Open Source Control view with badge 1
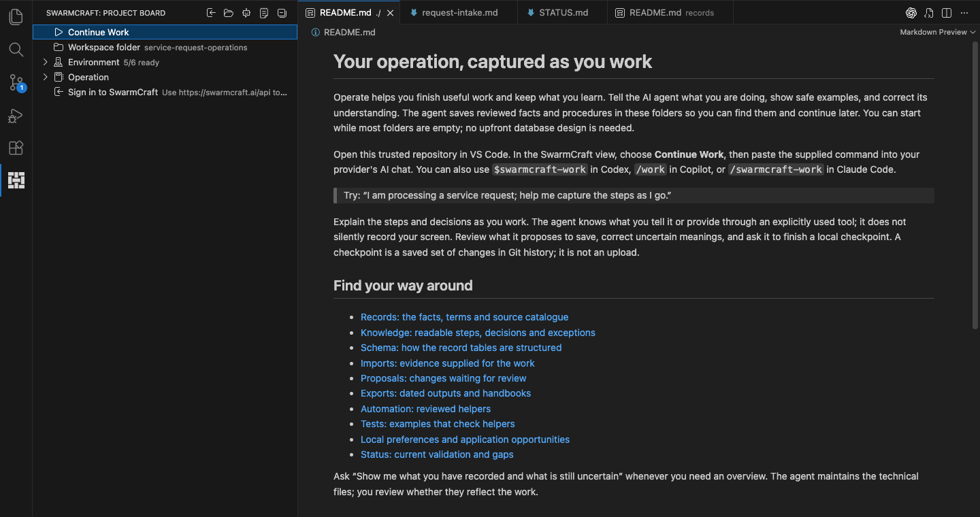The height and width of the screenshot is (517, 980). click(16, 82)
